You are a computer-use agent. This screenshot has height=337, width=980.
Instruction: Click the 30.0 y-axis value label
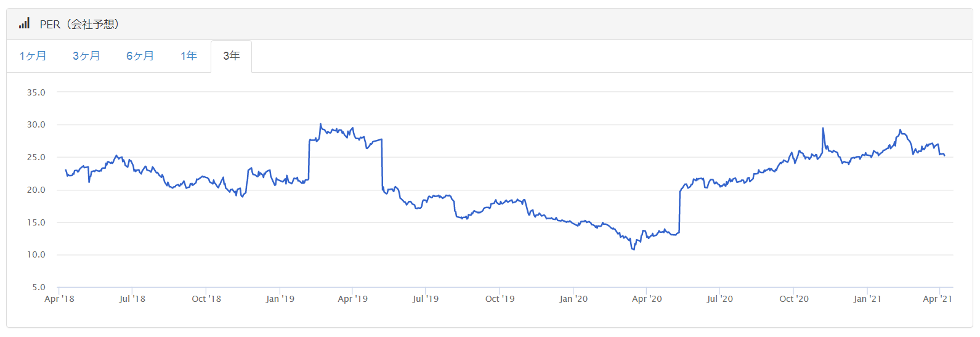pyautogui.click(x=36, y=124)
